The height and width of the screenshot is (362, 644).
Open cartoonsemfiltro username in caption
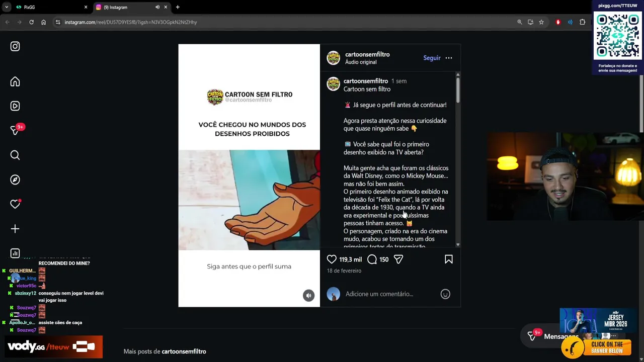tap(366, 81)
